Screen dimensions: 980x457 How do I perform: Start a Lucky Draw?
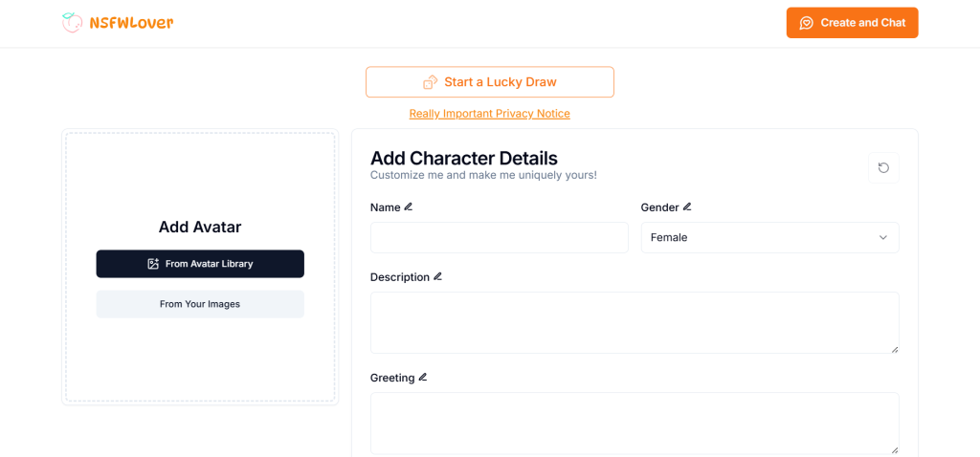489,82
